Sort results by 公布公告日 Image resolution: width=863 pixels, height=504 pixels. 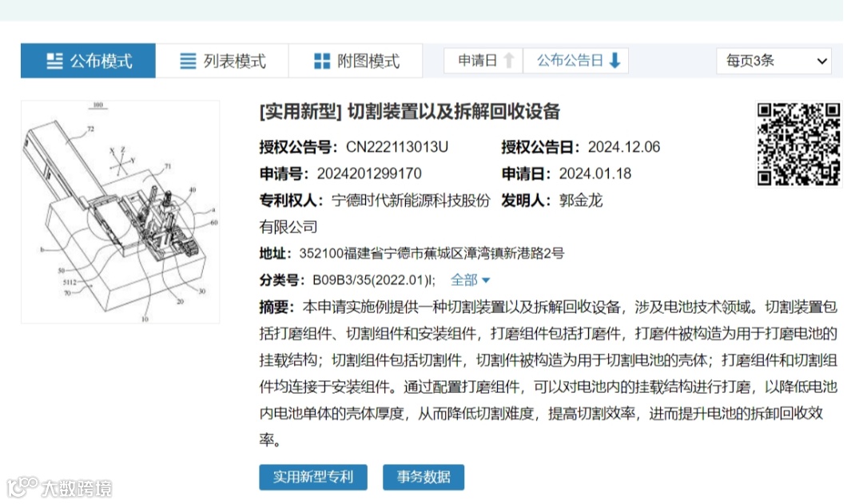(x=575, y=61)
